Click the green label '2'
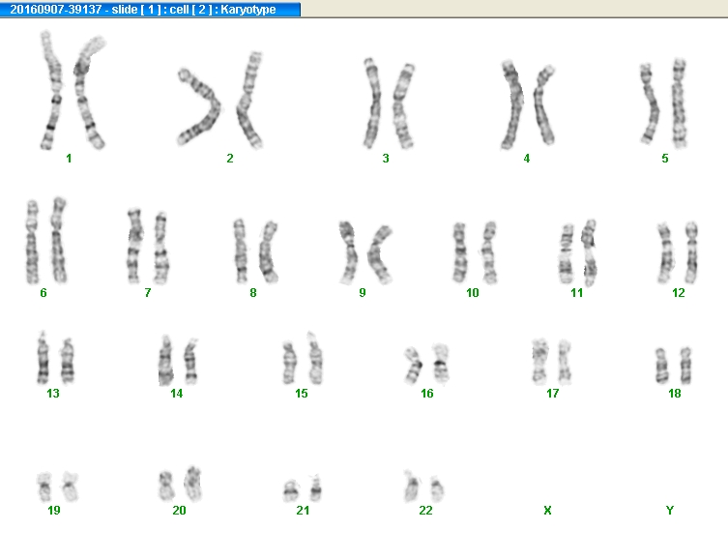Viewport: 728px width, 560px height. [230, 159]
